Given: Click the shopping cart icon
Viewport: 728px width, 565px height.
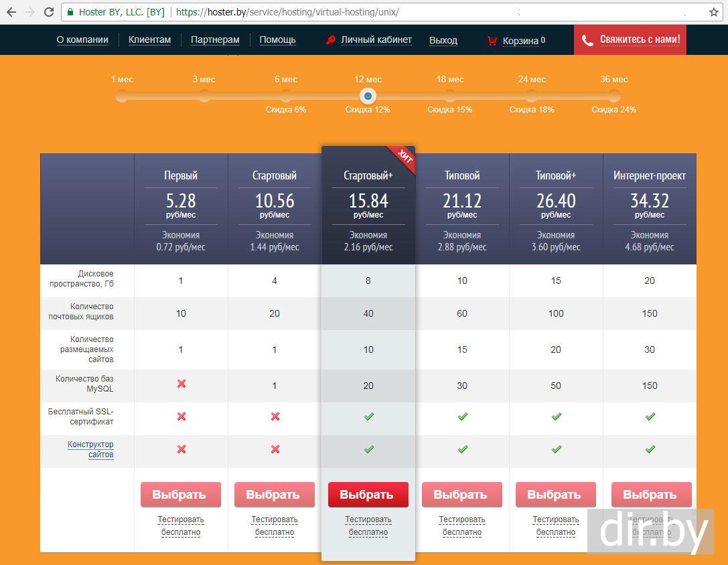Looking at the screenshot, I should pos(493,41).
